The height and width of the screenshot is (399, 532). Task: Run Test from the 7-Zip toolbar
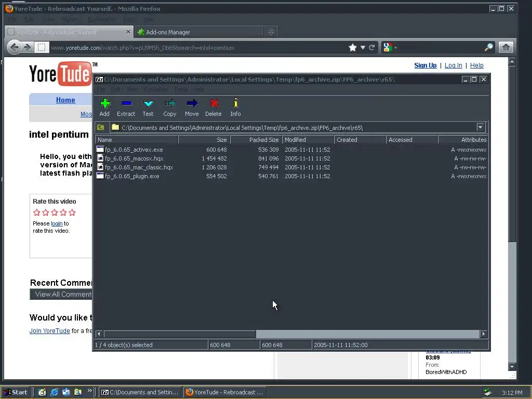(x=148, y=108)
